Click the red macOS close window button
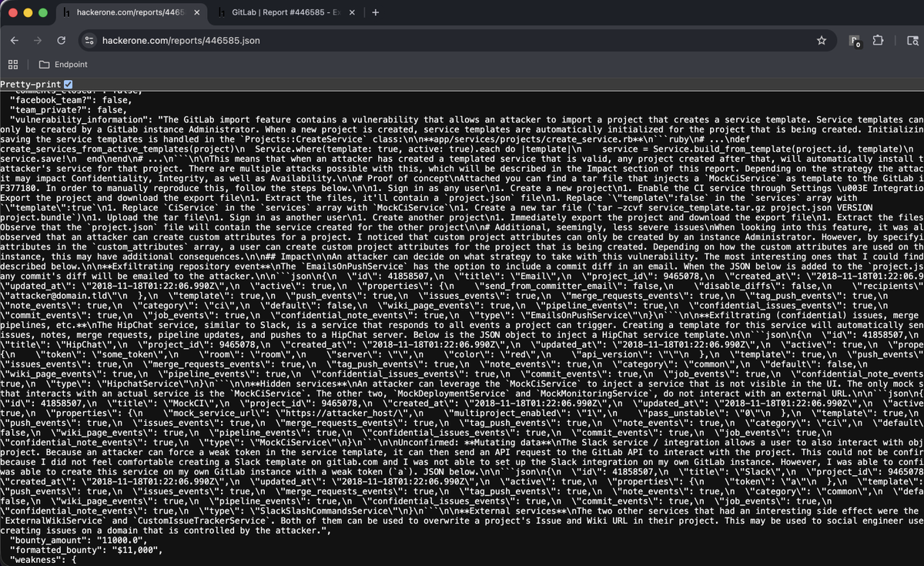Image resolution: width=924 pixels, height=566 pixels. [x=13, y=13]
